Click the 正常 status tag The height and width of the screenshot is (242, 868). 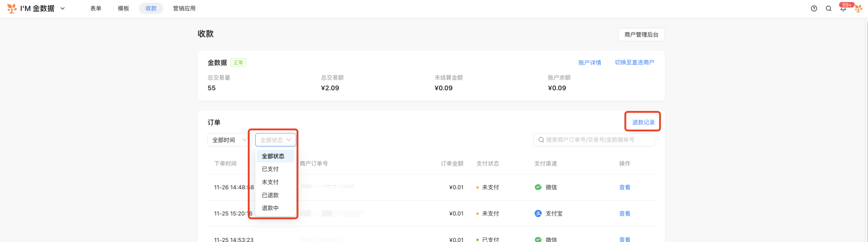coord(238,63)
